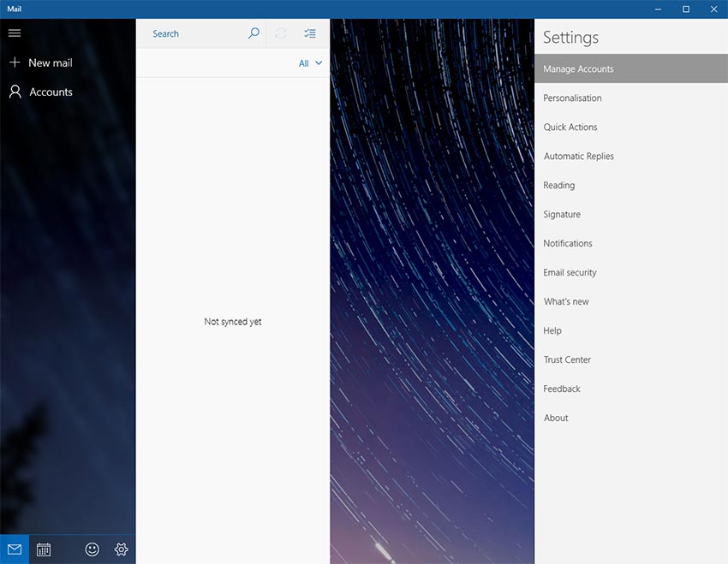Enter selection mode checklist icon
Screen dimensions: 728x564
pyautogui.click(x=310, y=33)
